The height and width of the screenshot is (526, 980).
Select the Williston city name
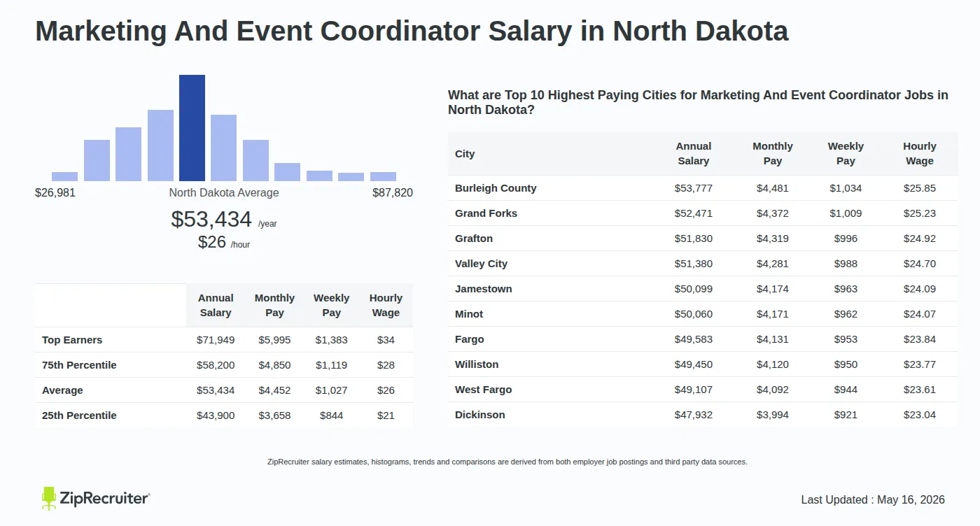click(x=477, y=364)
